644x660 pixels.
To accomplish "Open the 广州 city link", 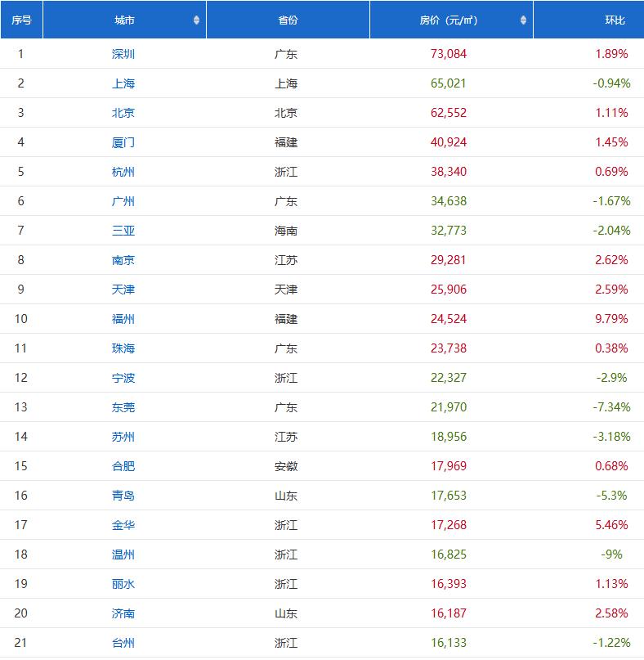I will (123, 201).
